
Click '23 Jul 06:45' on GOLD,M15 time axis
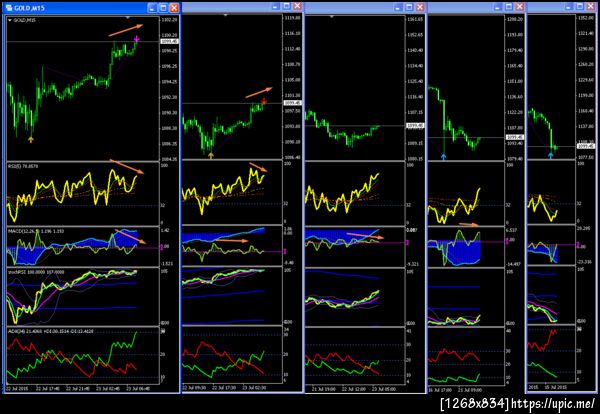(138, 388)
